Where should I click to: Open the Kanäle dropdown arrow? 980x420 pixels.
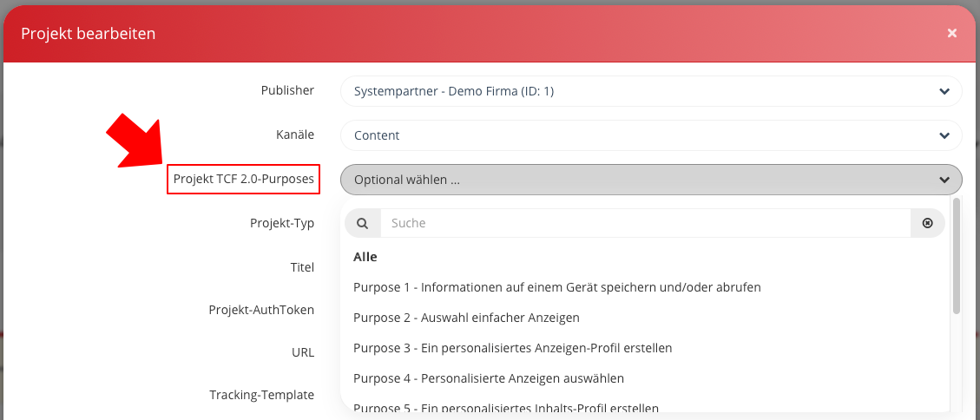[944, 135]
